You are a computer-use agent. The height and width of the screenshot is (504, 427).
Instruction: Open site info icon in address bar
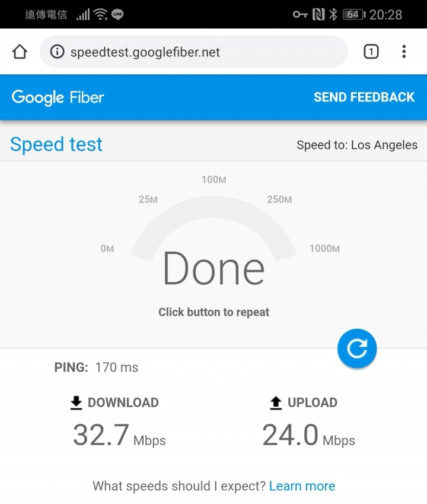pyautogui.click(x=57, y=52)
